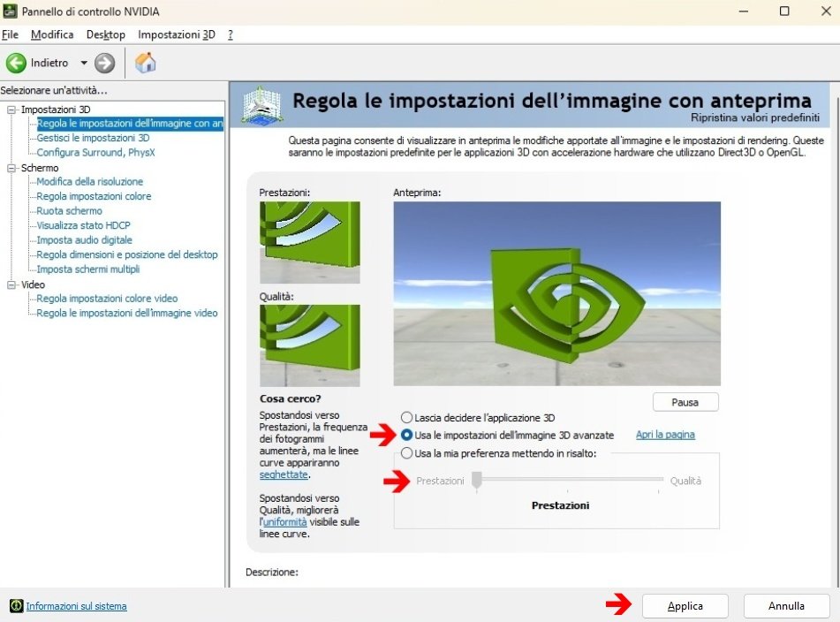Collapse the Video tree node

click(x=12, y=284)
